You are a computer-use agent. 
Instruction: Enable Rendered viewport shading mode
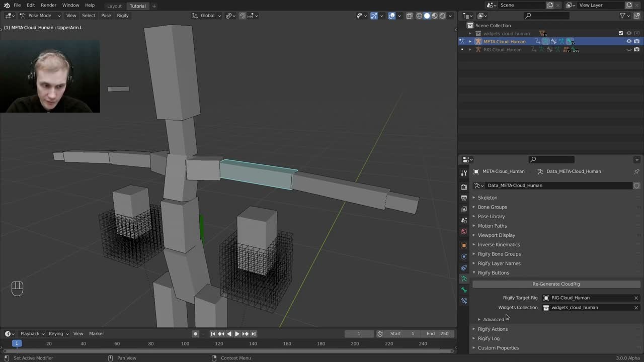tap(442, 16)
